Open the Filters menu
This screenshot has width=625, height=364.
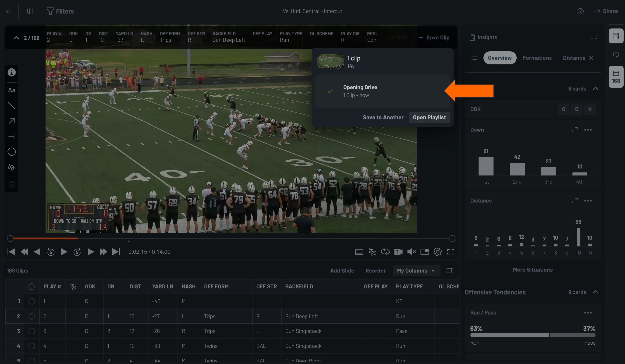[x=60, y=11]
